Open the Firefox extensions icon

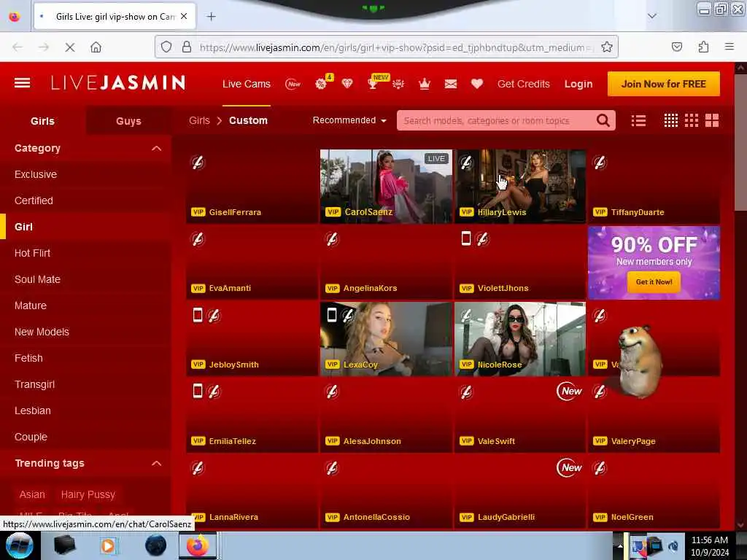coord(703,47)
